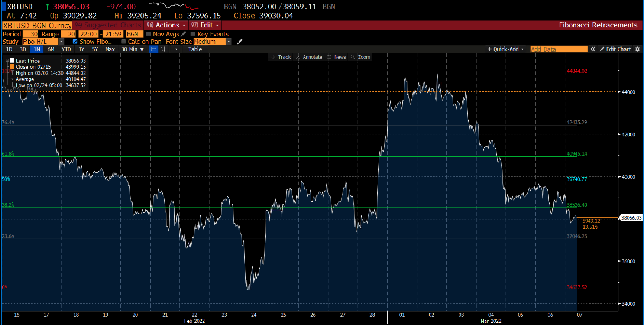
Task: Click the orange Close on 02/15 legend swatch
Action: [12, 67]
